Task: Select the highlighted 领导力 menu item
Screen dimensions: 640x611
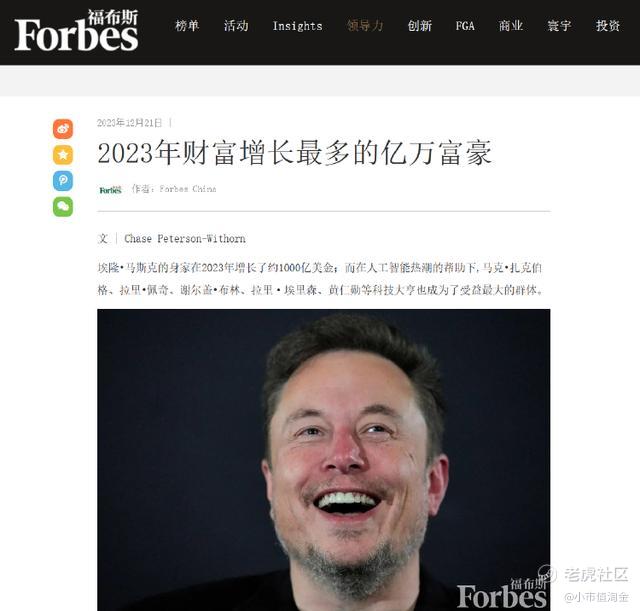Action: (365, 26)
